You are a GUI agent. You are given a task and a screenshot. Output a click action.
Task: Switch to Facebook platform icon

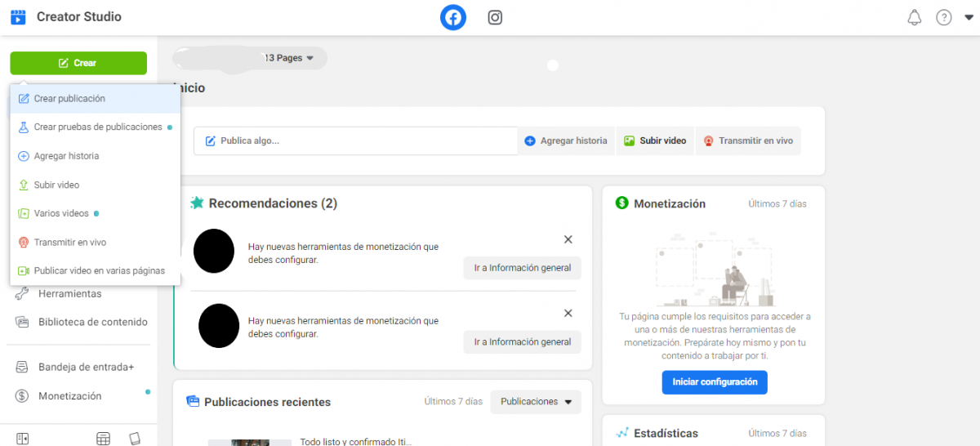pyautogui.click(x=453, y=17)
